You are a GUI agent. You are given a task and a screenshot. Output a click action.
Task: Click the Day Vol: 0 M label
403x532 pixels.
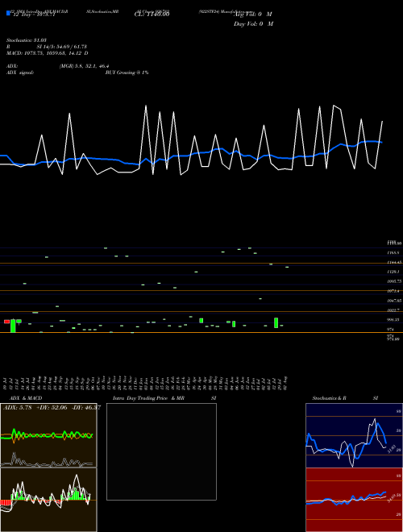[253, 24]
